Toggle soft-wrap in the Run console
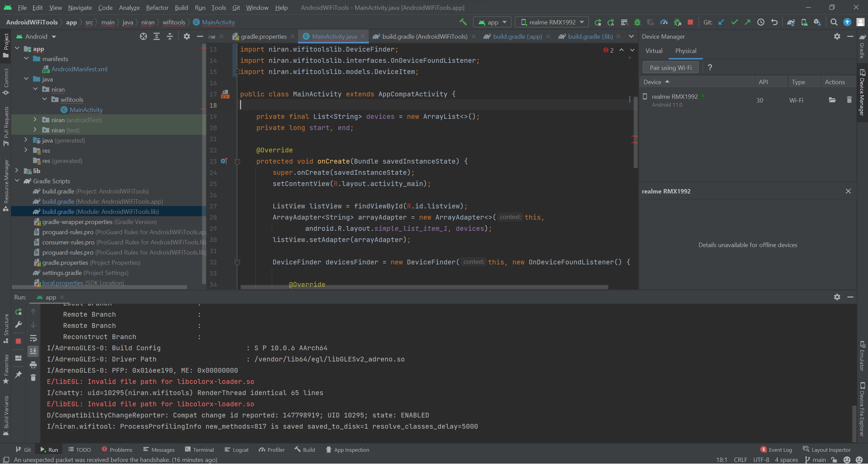868x465 pixels. click(33, 338)
